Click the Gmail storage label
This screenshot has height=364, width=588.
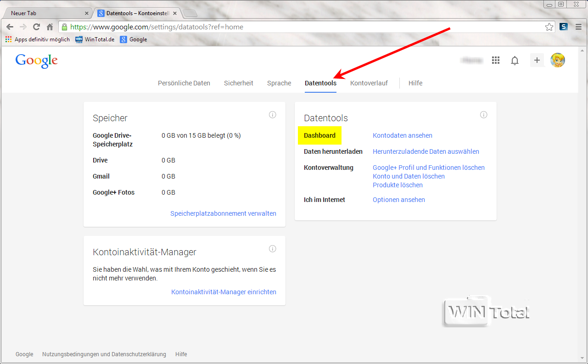(x=101, y=176)
